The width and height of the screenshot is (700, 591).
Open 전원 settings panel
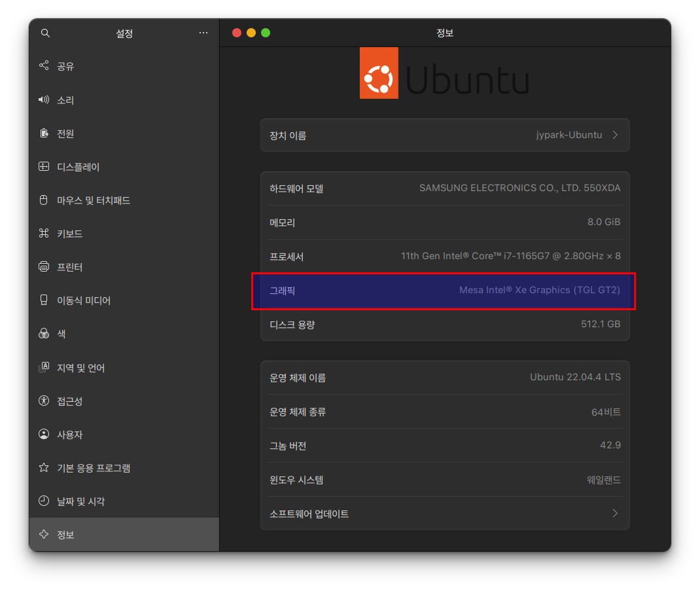pyautogui.click(x=124, y=133)
